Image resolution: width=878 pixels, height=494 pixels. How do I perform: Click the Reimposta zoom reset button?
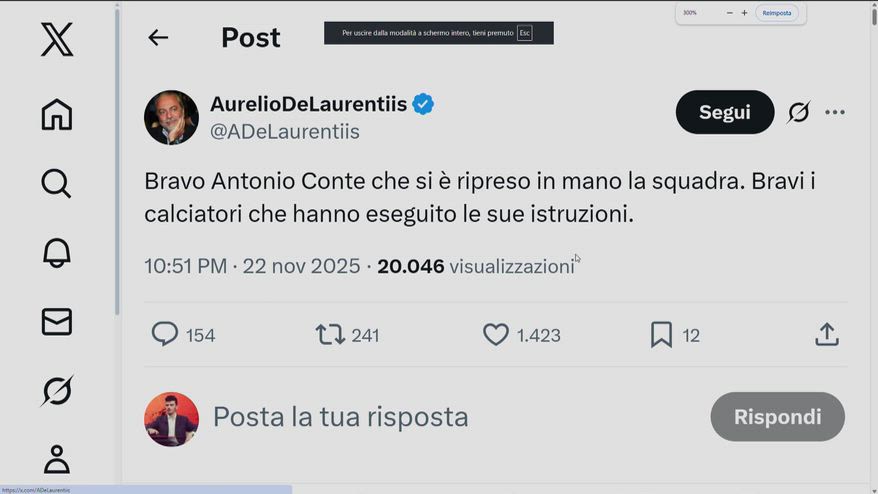click(777, 13)
